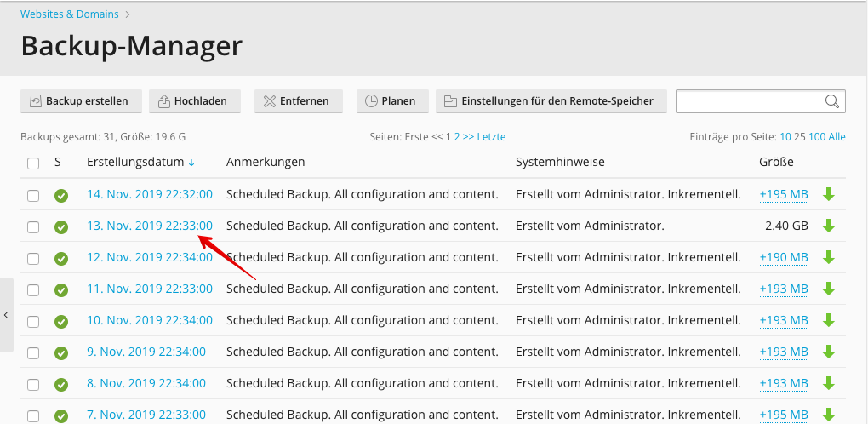The height and width of the screenshot is (424, 868).
Task: Check the 7. Nov. 2019 backup row
Action: coord(33,416)
